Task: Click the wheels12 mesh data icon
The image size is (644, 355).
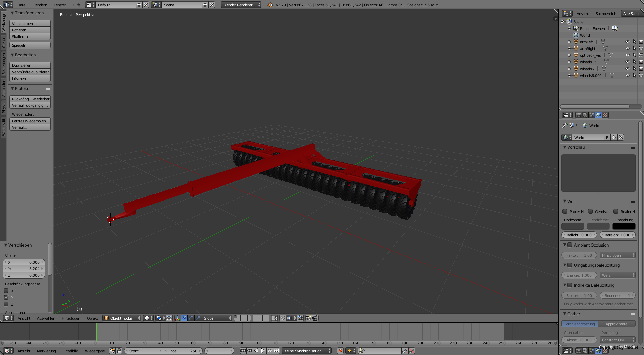Action: (x=606, y=62)
